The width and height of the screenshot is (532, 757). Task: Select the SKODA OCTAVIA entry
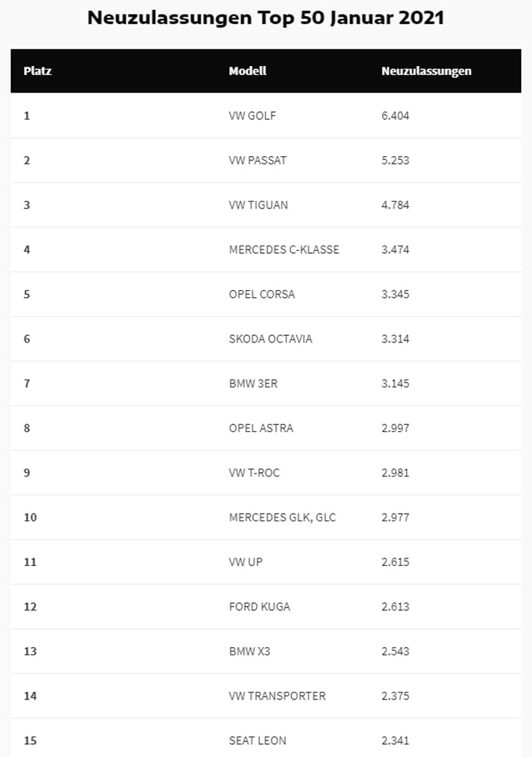[271, 339]
